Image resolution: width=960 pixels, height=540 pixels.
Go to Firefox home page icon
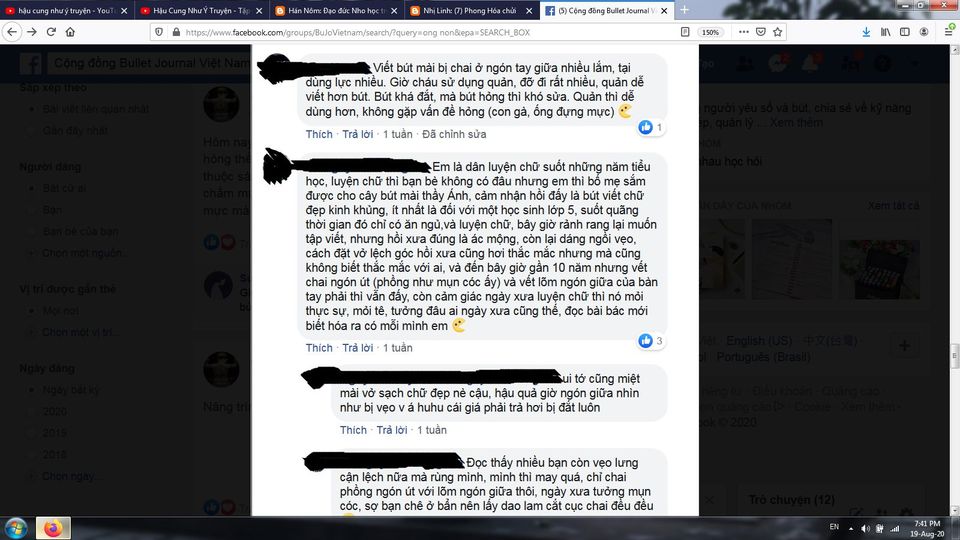point(70,32)
